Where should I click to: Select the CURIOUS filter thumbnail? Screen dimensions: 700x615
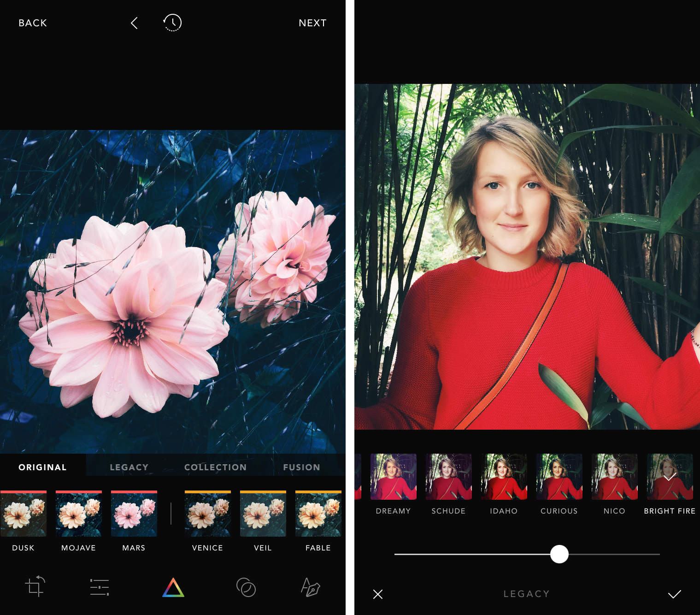pyautogui.click(x=559, y=477)
